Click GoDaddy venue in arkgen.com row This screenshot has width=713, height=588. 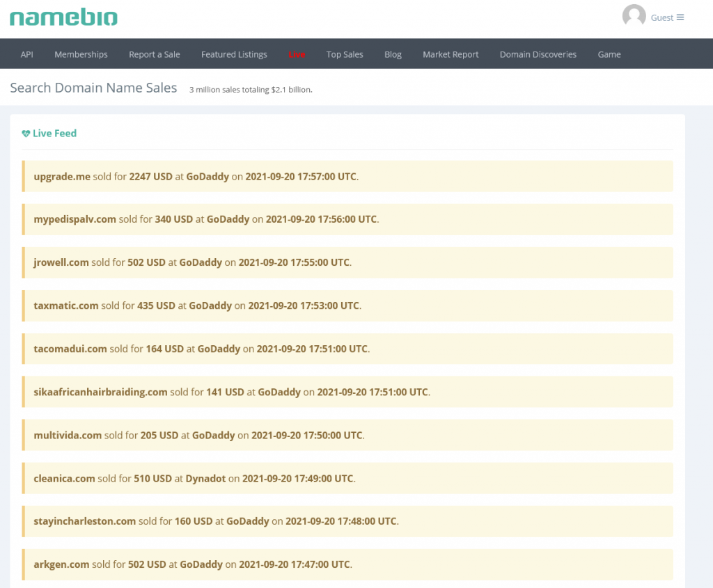201,564
